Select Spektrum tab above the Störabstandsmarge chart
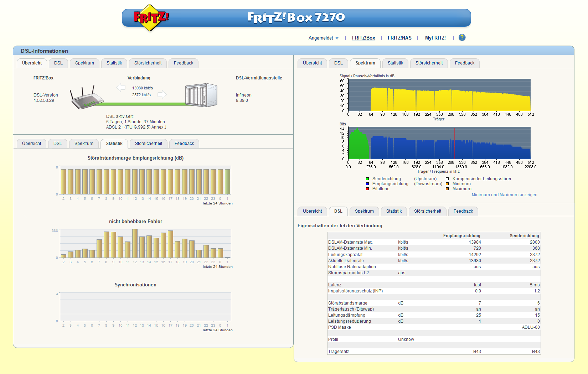This screenshot has height=374, width=588. point(84,144)
